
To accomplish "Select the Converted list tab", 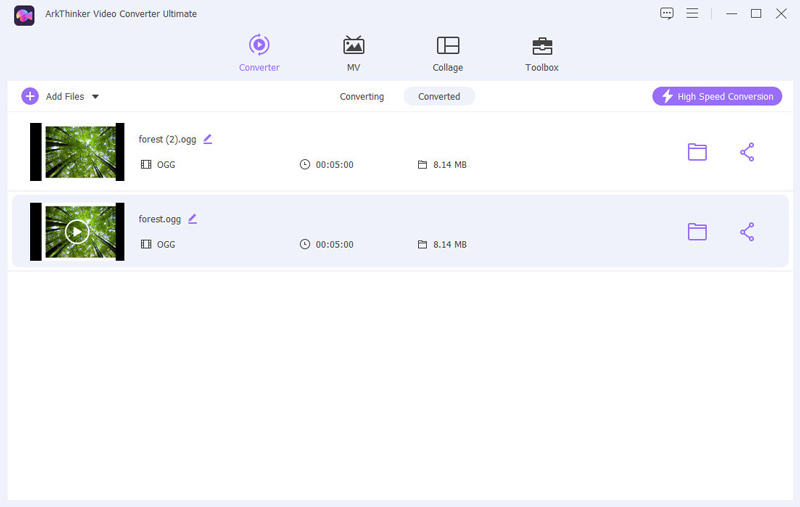I will point(439,96).
